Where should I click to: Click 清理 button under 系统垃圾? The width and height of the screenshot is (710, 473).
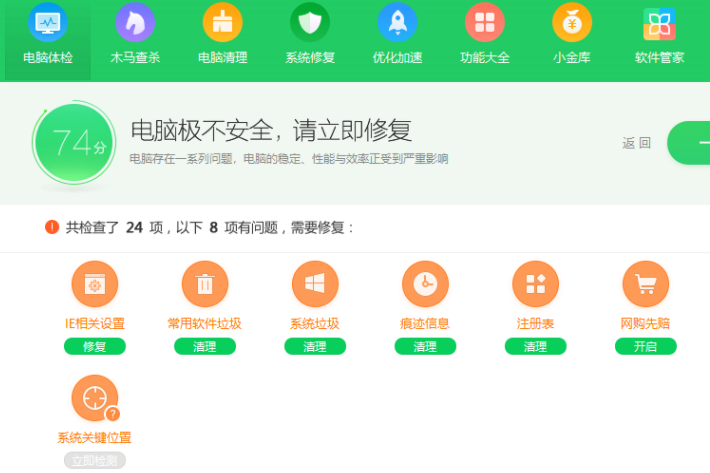pyautogui.click(x=315, y=346)
